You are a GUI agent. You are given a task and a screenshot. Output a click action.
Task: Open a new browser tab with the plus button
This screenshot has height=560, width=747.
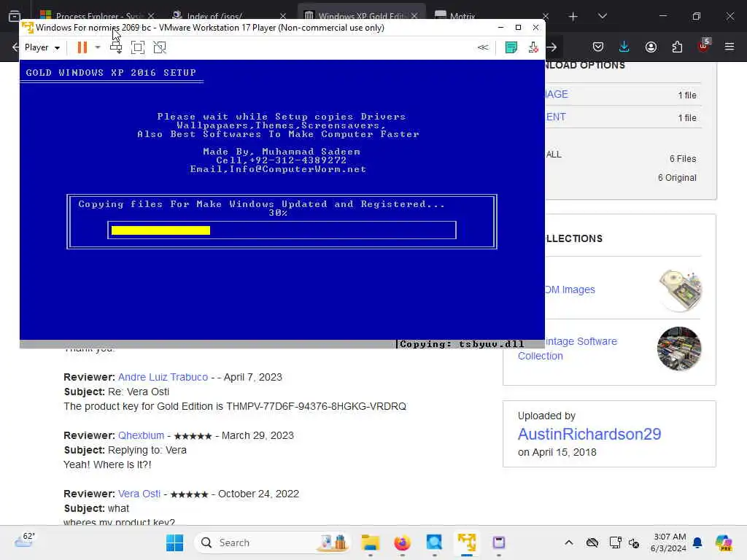click(573, 17)
